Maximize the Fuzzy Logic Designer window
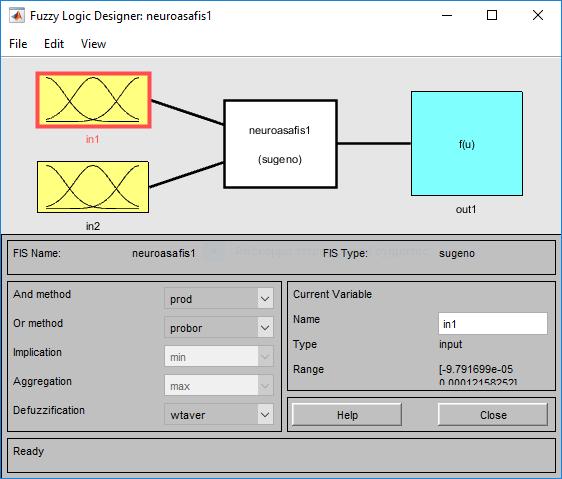Screen dimensions: 562x479 click(492, 15)
